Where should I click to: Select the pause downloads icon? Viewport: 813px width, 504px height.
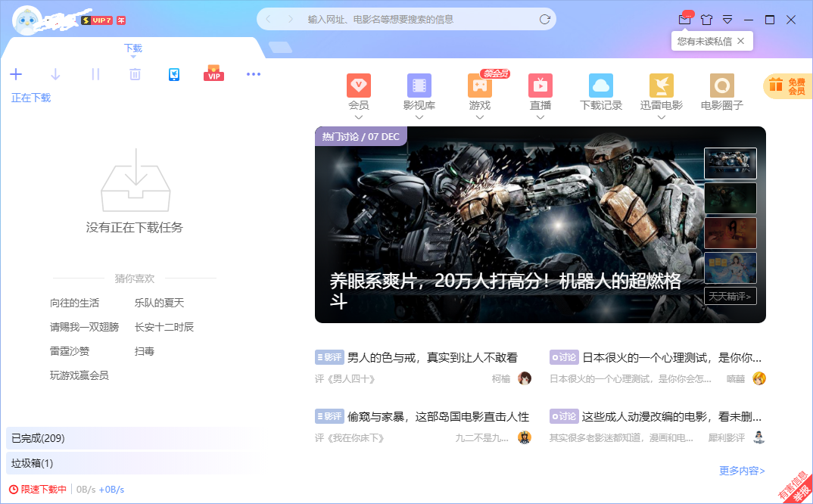(95, 74)
